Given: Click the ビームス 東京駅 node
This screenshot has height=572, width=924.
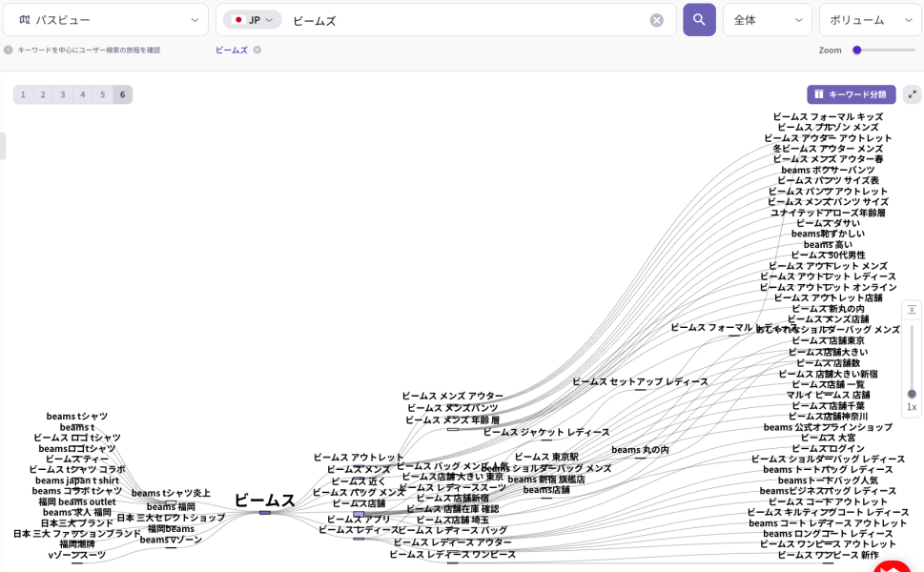Looking at the screenshot, I should (546, 457).
